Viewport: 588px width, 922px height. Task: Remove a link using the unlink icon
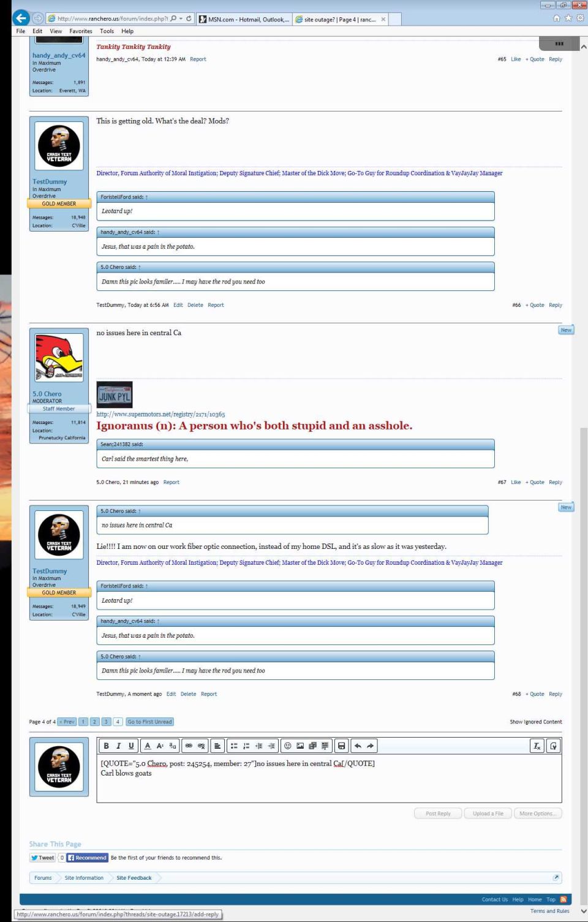click(202, 746)
